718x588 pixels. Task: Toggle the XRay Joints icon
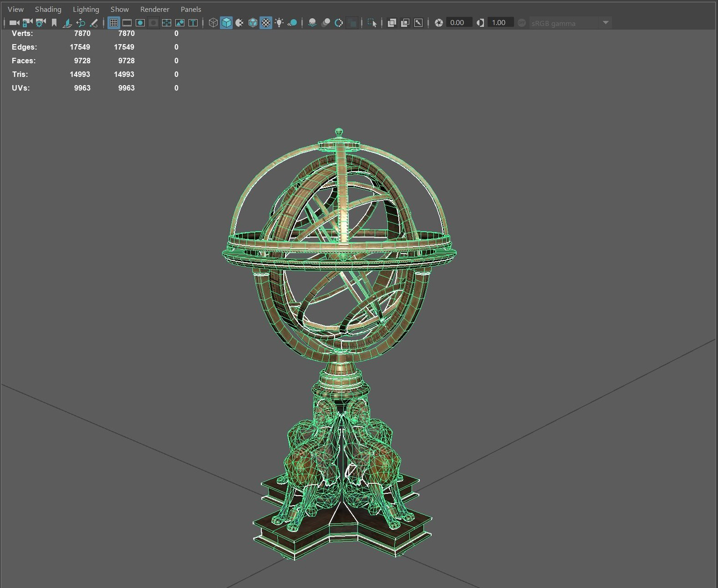tap(418, 23)
